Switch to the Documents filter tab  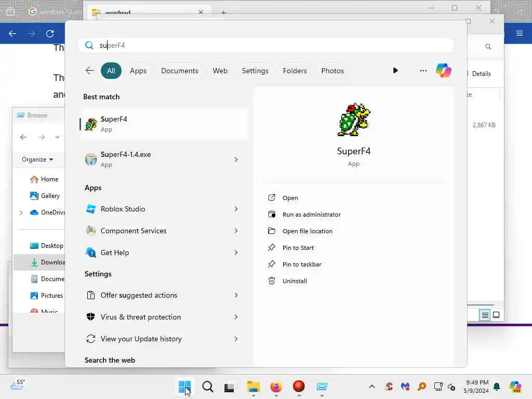pyautogui.click(x=179, y=71)
